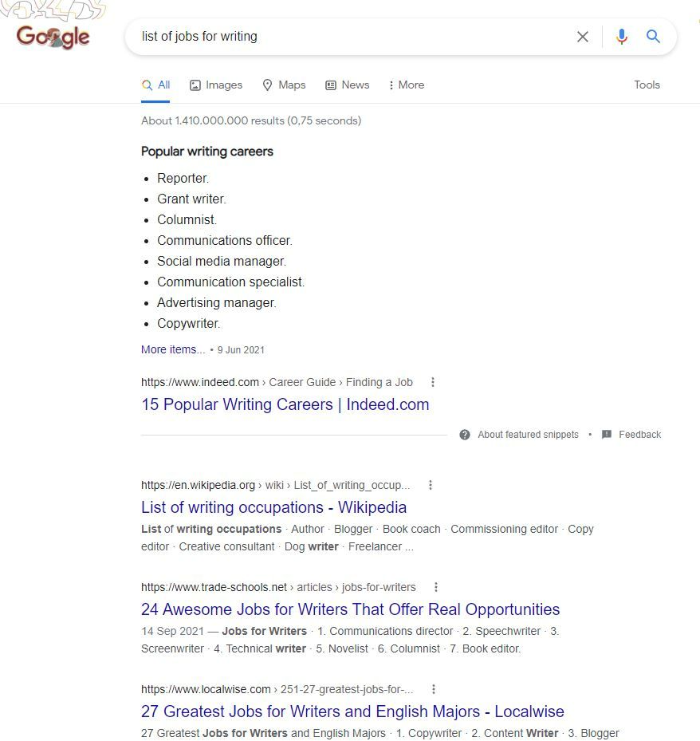Expand the More search categories menu
The image size is (700, 741).
coord(407,85)
